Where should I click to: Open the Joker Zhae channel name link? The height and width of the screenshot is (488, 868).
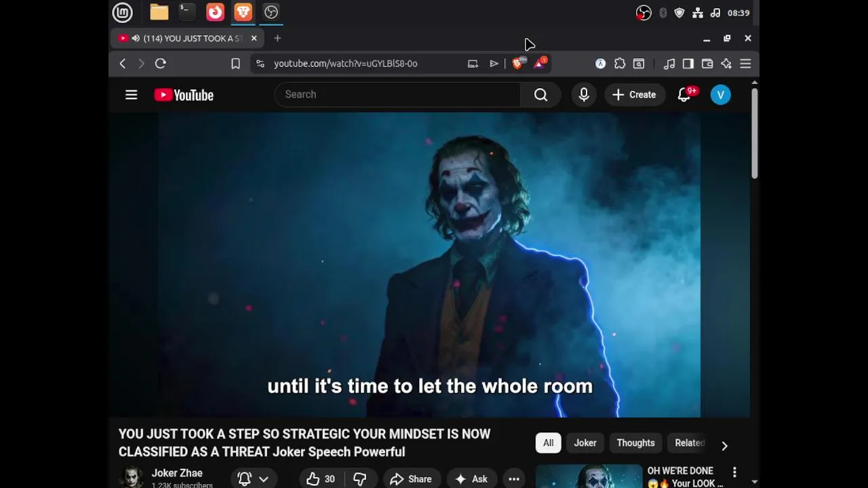click(177, 473)
